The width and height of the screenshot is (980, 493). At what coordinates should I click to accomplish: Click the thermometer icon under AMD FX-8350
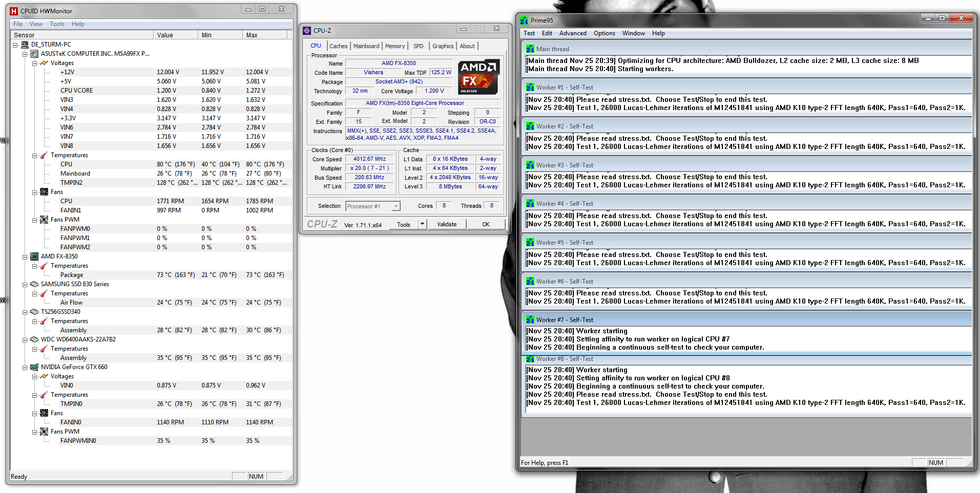[44, 266]
